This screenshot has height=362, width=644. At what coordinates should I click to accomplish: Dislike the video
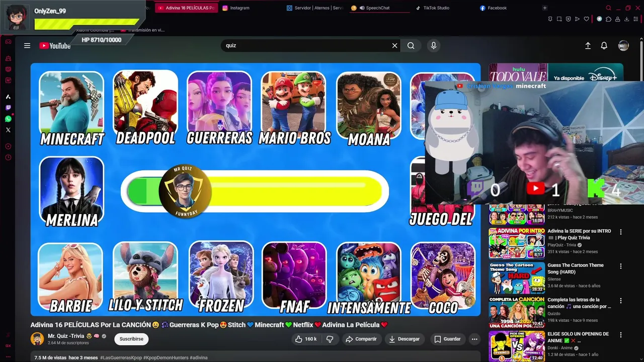coord(330,339)
